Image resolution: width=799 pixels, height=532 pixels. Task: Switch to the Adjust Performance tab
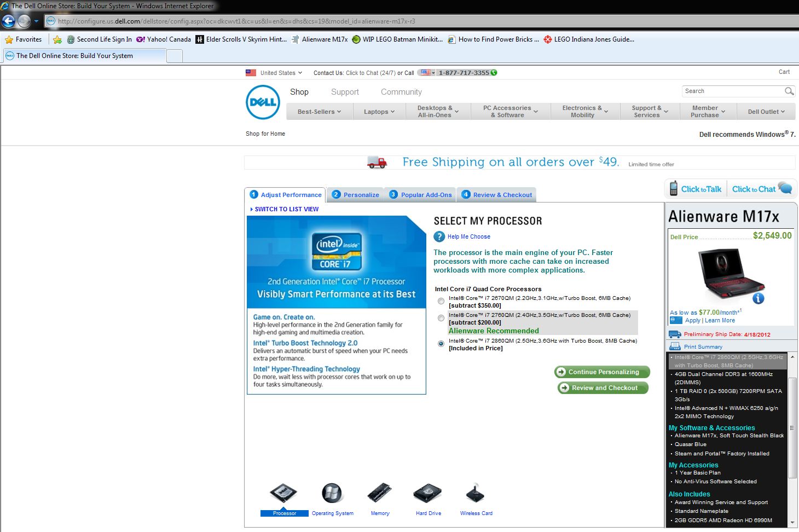285,195
